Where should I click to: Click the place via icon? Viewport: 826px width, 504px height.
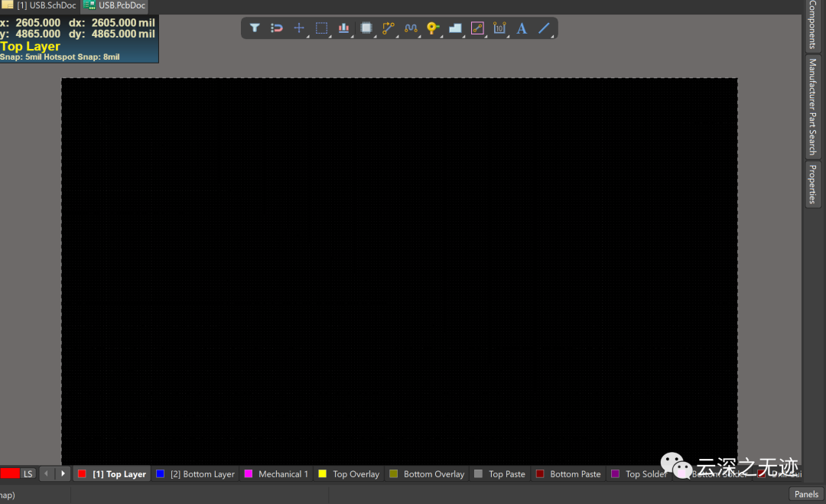point(432,28)
